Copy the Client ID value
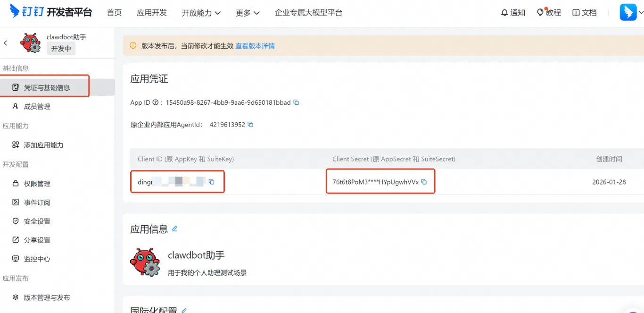644x313 pixels. coord(211,182)
